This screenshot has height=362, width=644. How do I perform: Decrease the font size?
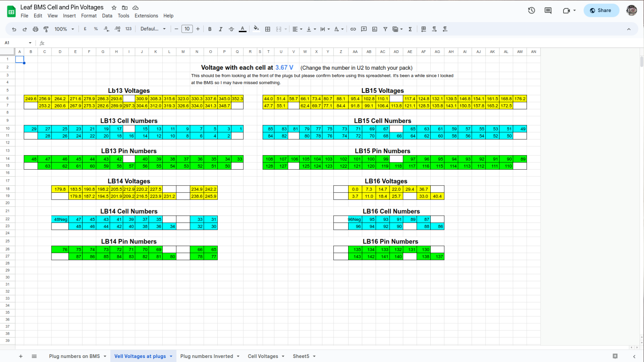click(176, 29)
